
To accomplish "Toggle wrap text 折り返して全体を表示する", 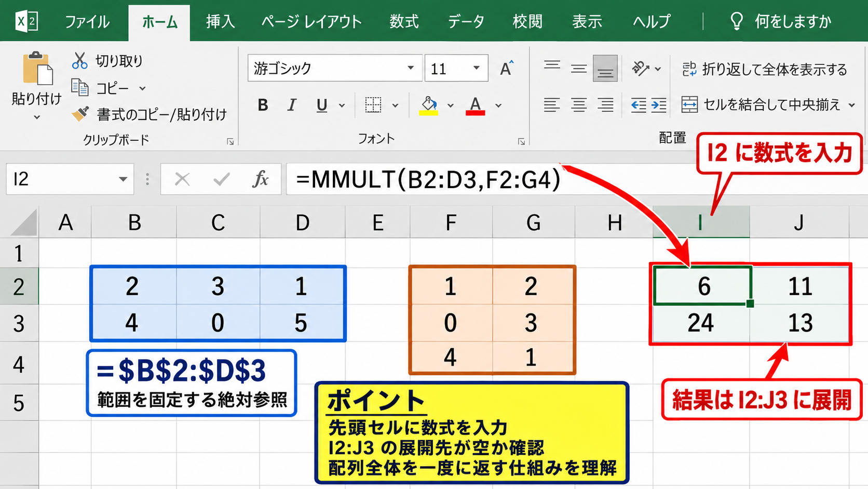I will click(x=764, y=69).
